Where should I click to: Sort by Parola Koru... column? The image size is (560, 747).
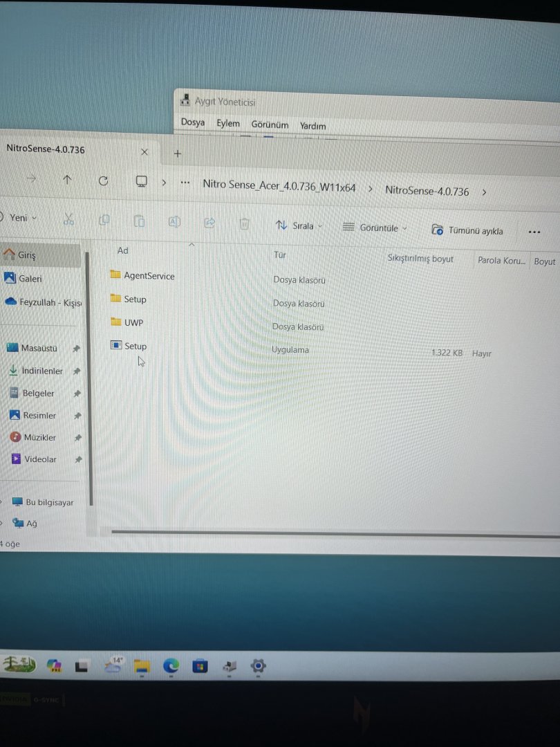(501, 261)
